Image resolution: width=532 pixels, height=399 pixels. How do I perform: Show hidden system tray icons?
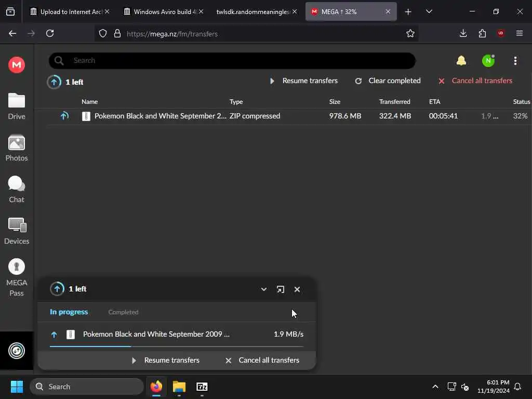(x=435, y=387)
